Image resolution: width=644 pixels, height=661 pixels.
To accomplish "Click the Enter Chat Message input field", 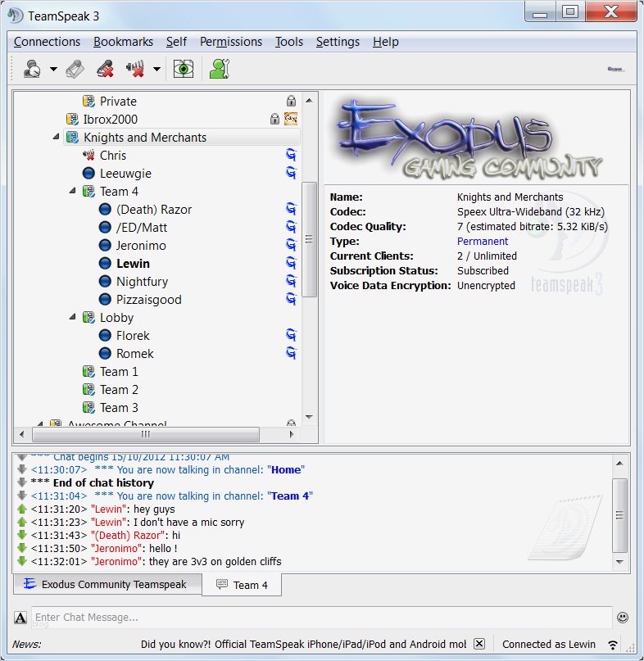I will [x=322, y=618].
